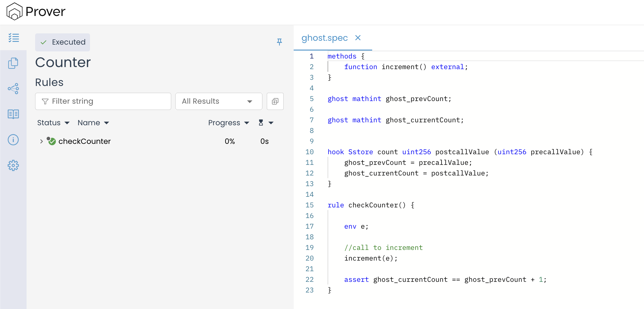This screenshot has height=309, width=644.
Task: Click the checkCounter verified status icon
Action: (x=52, y=141)
